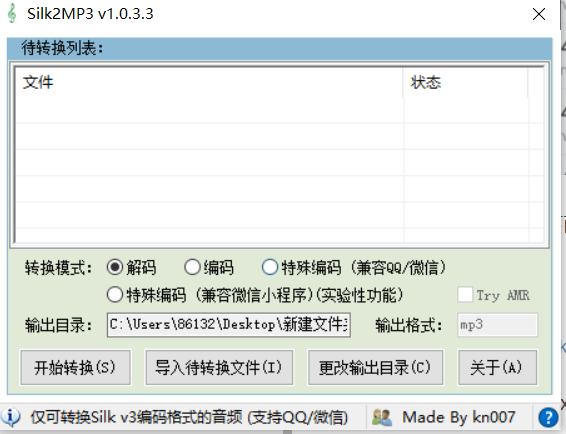Screen dimensions: 566x434
Task: Click the 开始转换(S) button
Action: pyautogui.click(x=75, y=367)
